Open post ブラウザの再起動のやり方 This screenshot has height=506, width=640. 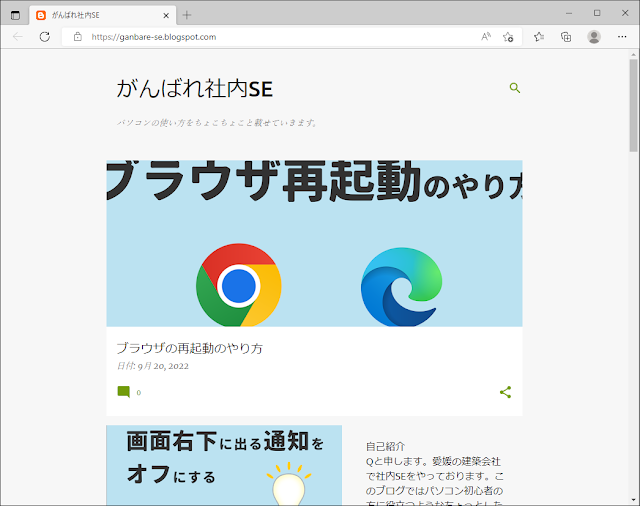190,348
